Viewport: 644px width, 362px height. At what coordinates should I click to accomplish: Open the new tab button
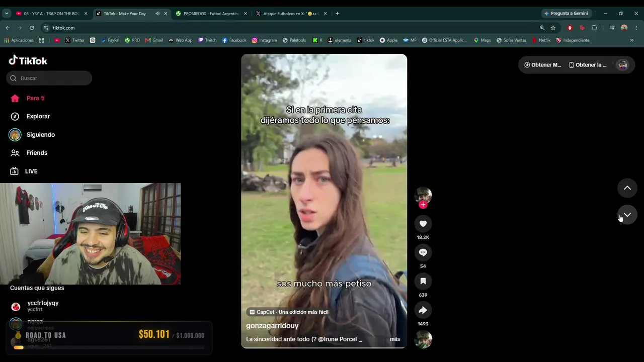pos(337,14)
